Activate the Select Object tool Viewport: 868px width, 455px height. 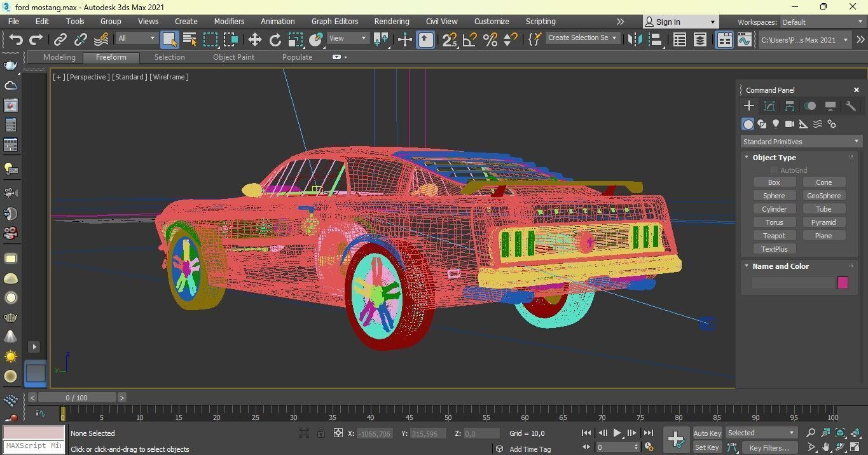pyautogui.click(x=169, y=39)
